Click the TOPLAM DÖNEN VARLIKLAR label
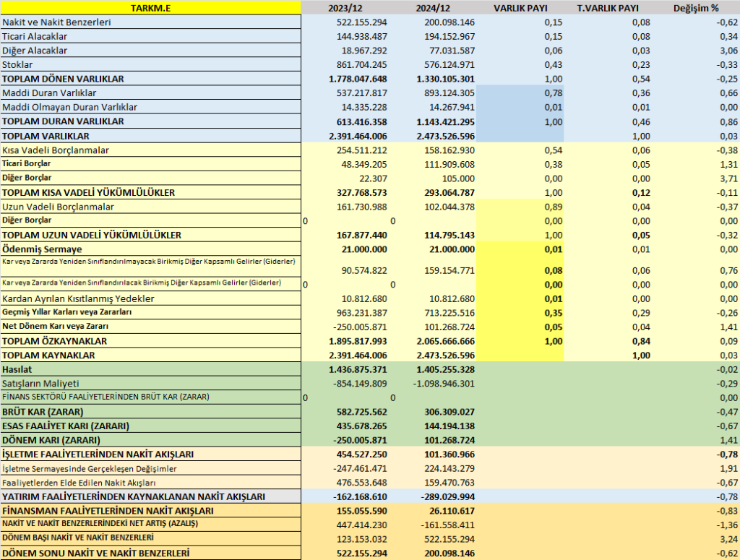 (x=63, y=79)
